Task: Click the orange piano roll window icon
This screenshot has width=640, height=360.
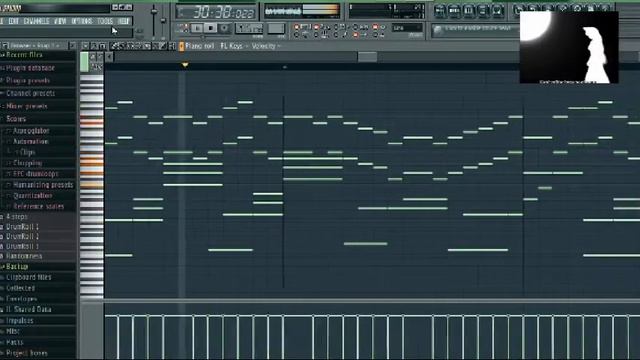Action: 182,46
